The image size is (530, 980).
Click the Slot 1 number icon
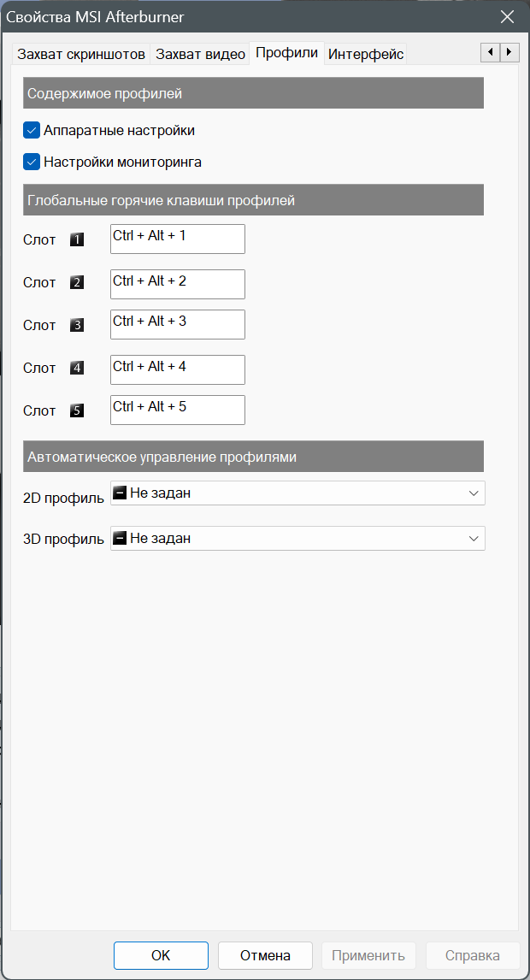[77, 240]
